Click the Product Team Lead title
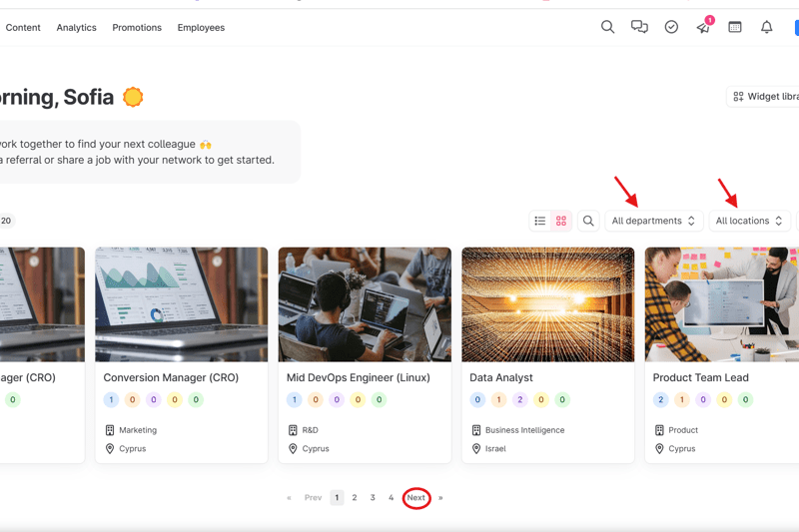799x532 pixels. tap(701, 377)
